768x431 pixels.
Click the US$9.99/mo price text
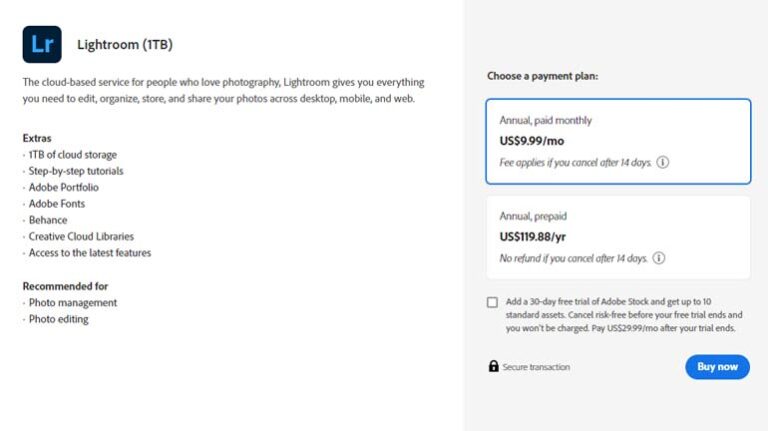pos(532,141)
